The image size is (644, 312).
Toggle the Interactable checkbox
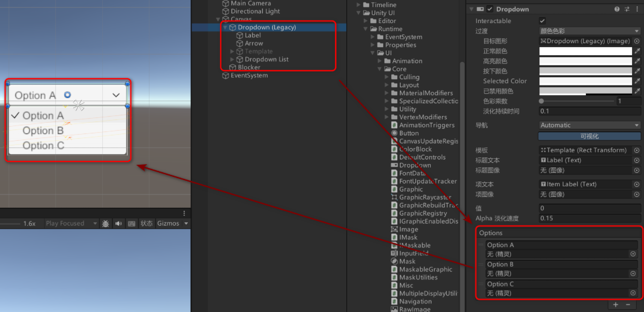pos(542,21)
